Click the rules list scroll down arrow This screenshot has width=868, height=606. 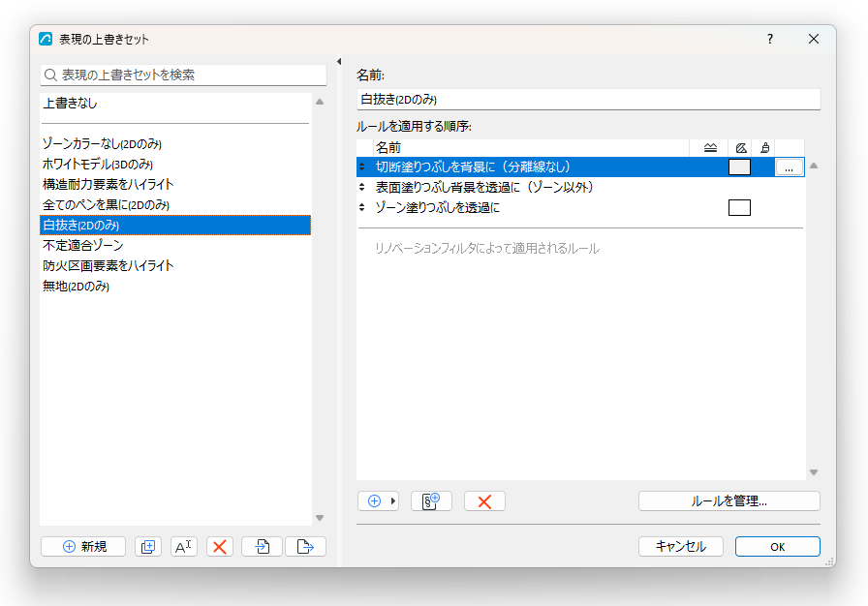coord(813,472)
